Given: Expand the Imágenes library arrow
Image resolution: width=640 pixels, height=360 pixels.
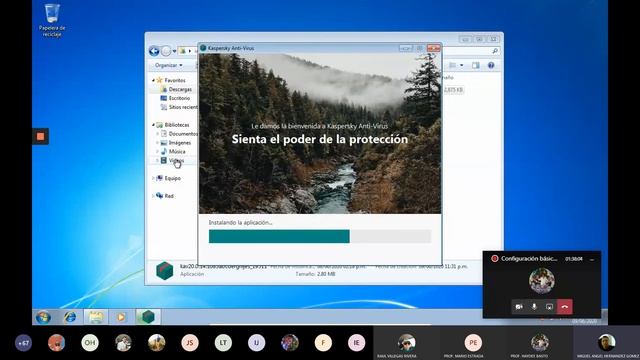Looking at the screenshot, I should point(157,143).
